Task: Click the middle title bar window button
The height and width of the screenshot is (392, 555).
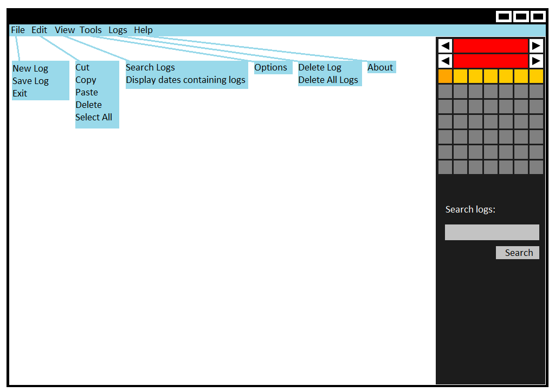Action: click(x=521, y=16)
